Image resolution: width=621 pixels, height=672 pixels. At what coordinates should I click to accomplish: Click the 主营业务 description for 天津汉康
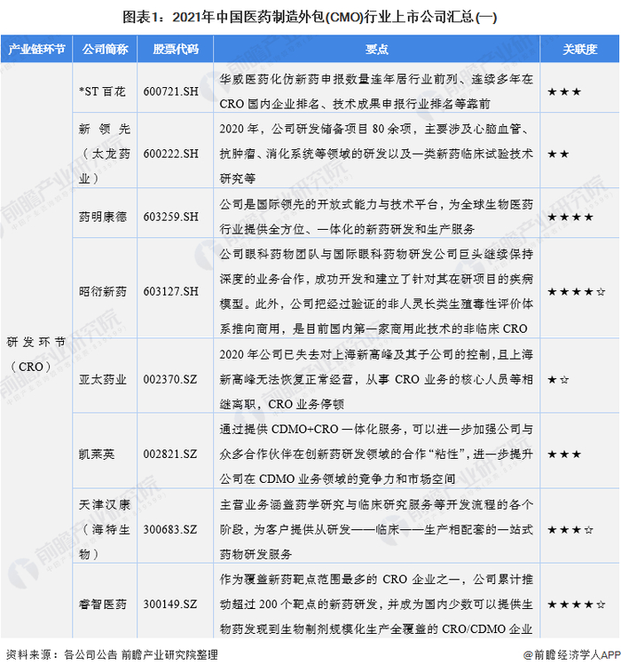(376, 529)
